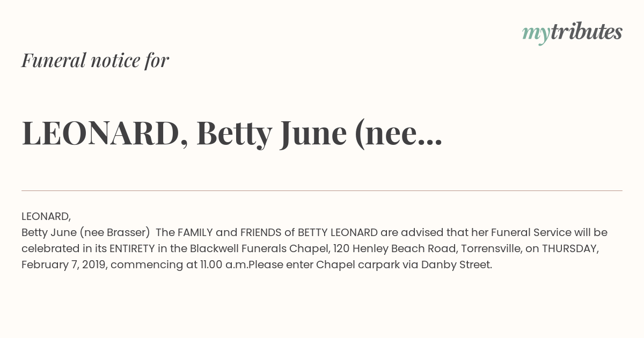Click the 'LEONARD,' text line
Image resolution: width=644 pixels, height=338 pixels.
[x=46, y=216]
